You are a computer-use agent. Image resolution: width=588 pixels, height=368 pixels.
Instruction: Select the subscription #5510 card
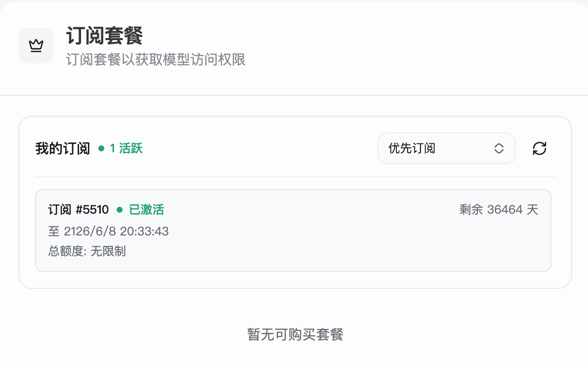tap(293, 230)
